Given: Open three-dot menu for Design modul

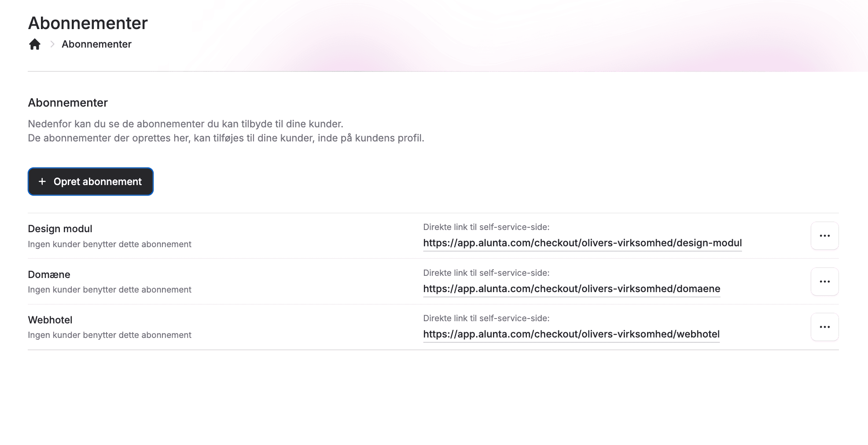Looking at the screenshot, I should click(x=824, y=236).
